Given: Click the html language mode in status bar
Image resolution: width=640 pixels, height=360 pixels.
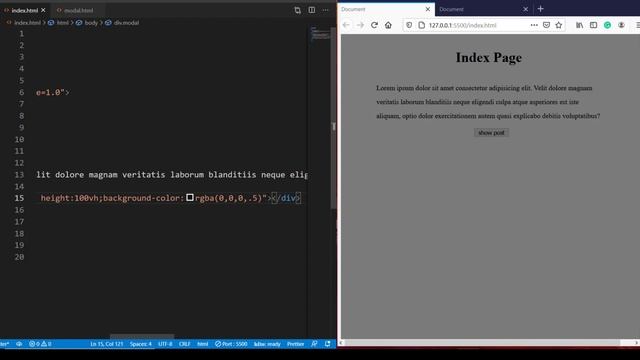Looking at the screenshot, I should point(203,344).
